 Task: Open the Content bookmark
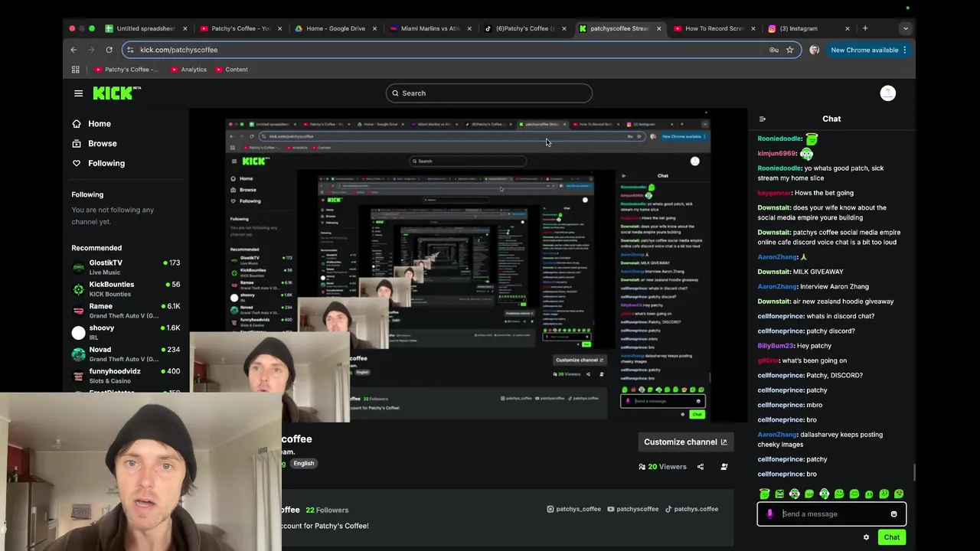click(231, 70)
